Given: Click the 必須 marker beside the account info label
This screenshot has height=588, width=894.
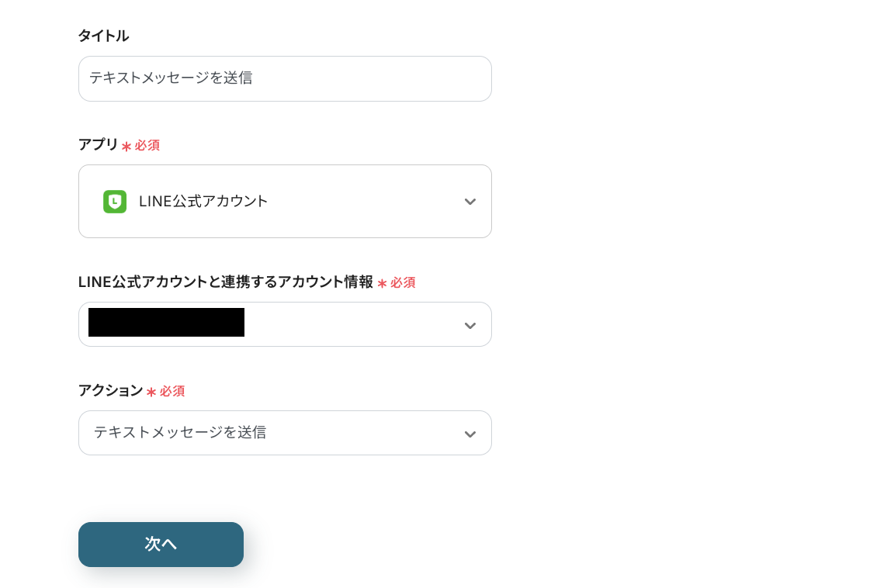Looking at the screenshot, I should point(397,282).
